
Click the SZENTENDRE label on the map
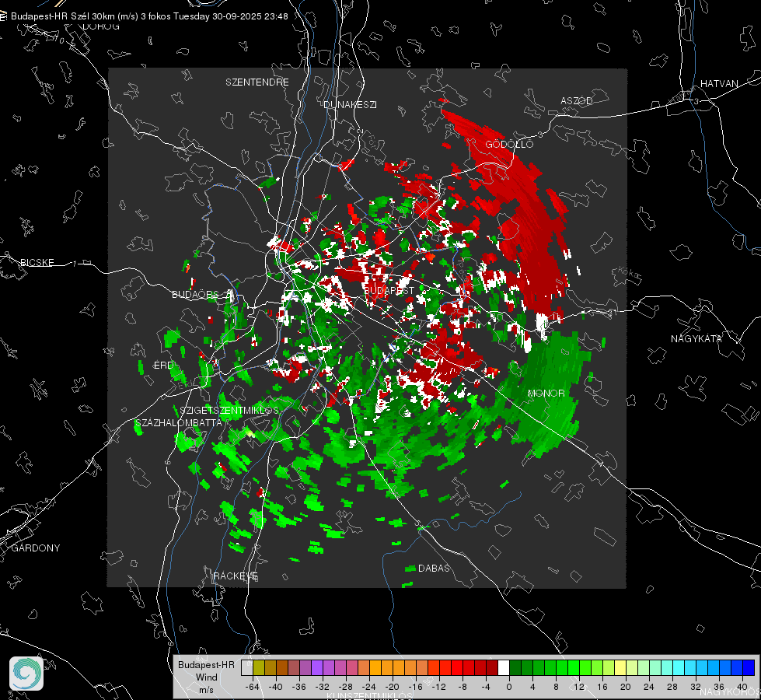click(x=257, y=82)
